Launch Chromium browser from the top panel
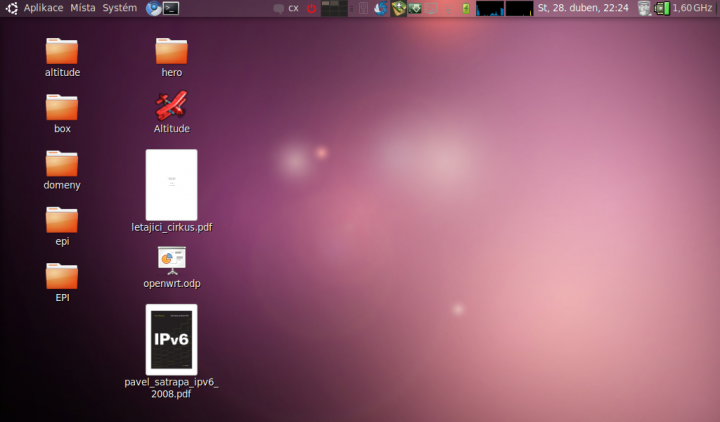The height and width of the screenshot is (422, 720). click(x=153, y=8)
